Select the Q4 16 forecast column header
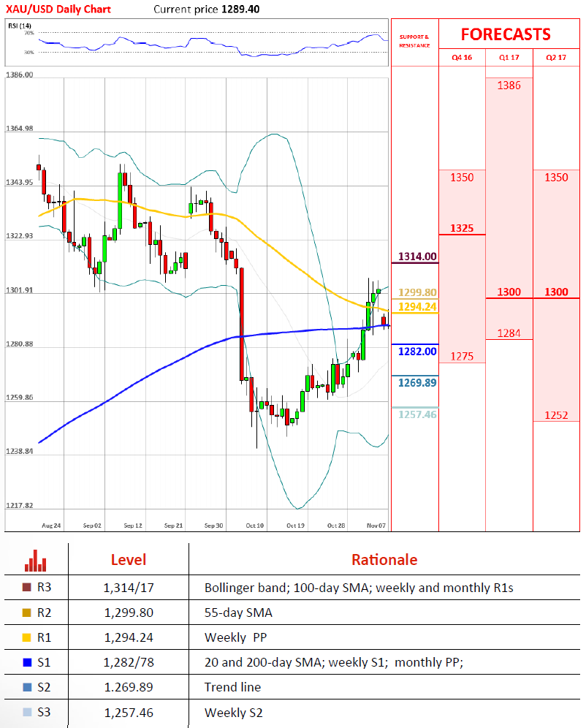Image resolution: width=586 pixels, height=728 pixels. (462, 58)
